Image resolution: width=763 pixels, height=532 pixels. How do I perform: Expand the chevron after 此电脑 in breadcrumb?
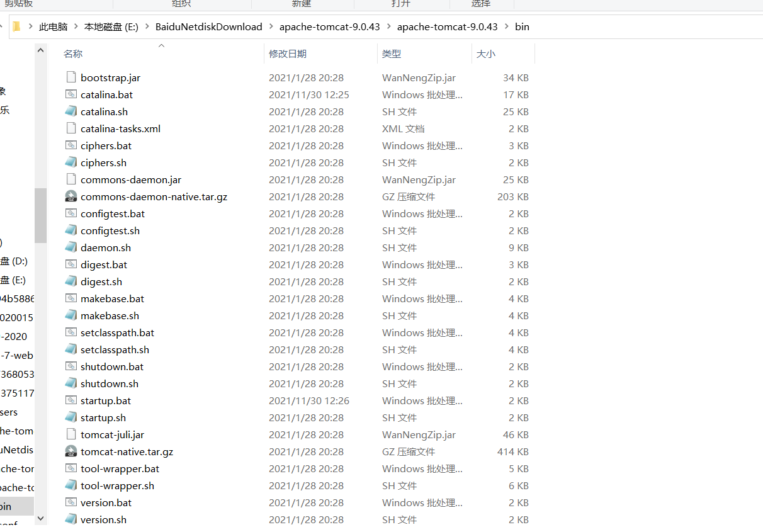(76, 26)
